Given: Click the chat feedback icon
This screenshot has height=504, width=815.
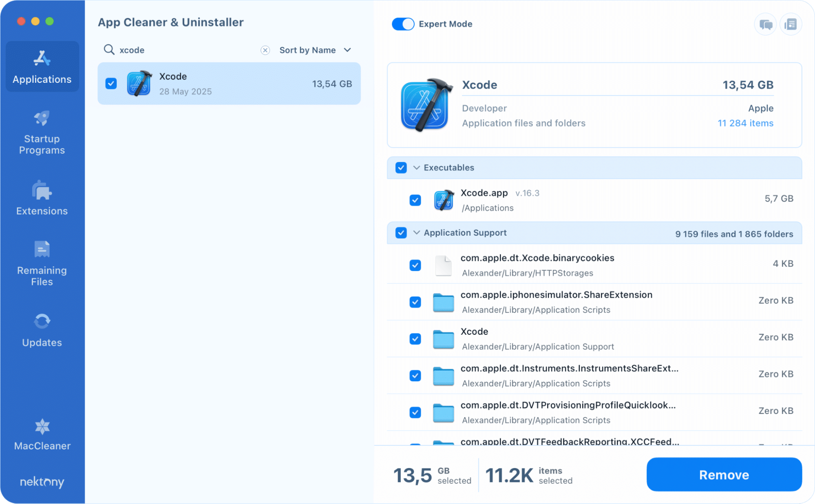Looking at the screenshot, I should [765, 24].
